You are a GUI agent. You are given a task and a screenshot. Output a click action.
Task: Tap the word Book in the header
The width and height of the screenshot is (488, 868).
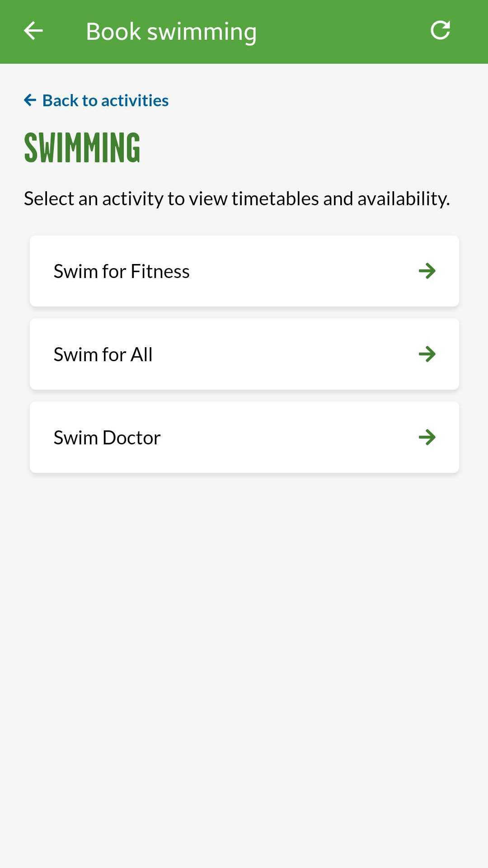[113, 32]
